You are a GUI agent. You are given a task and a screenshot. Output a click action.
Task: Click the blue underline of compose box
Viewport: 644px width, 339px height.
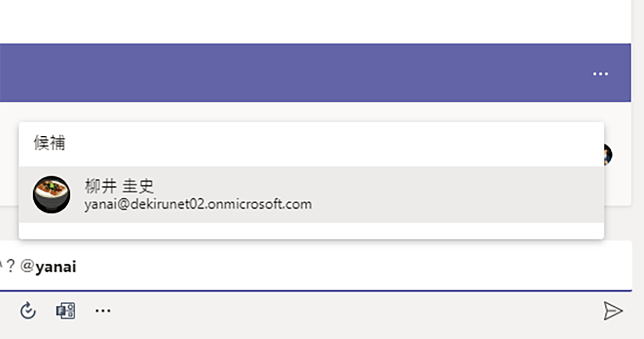[316, 290]
